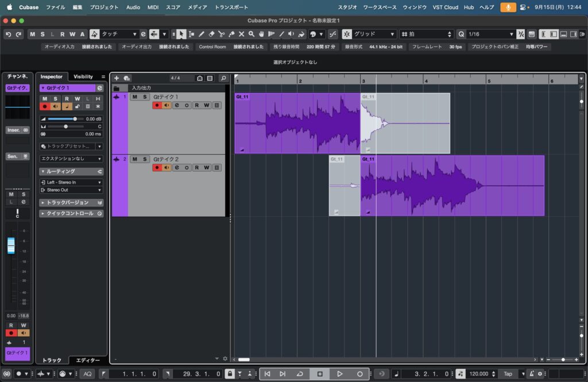Solo the Gtテイク 2 track
Viewport: 588px width, 382px height.
tap(145, 159)
